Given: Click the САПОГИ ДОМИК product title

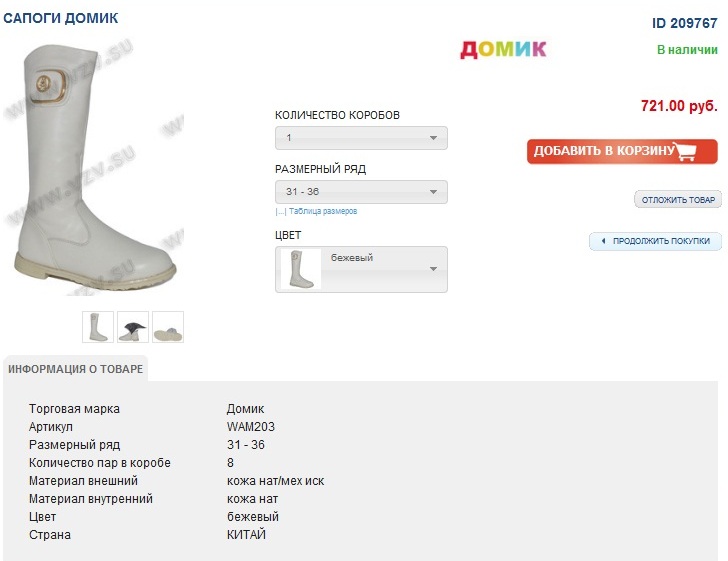Looking at the screenshot, I should coord(61,18).
